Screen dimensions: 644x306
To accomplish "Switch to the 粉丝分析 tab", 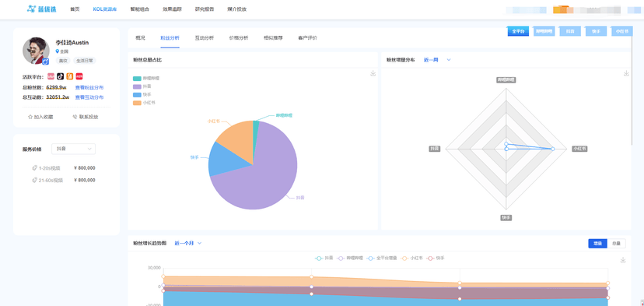I will pos(170,38).
